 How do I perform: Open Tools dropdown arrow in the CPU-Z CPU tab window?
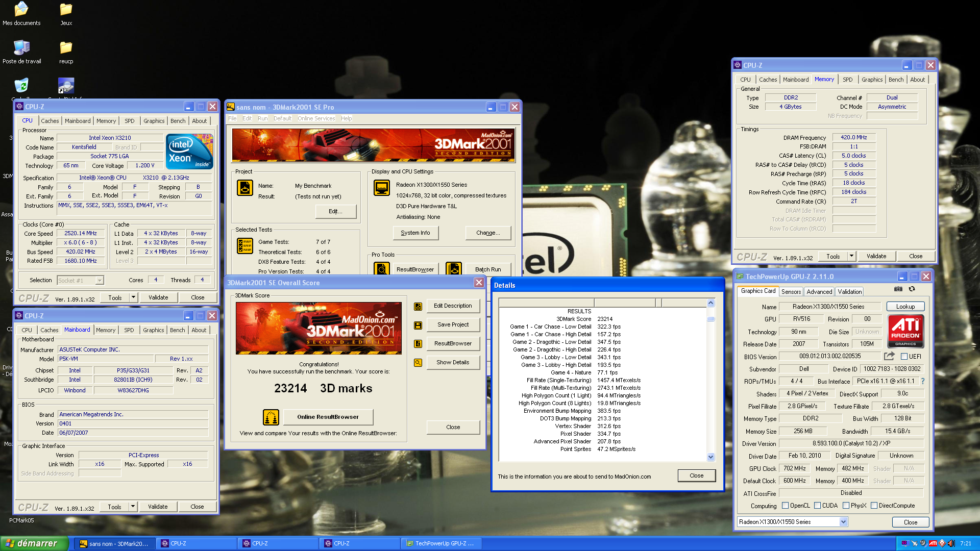coord(133,297)
